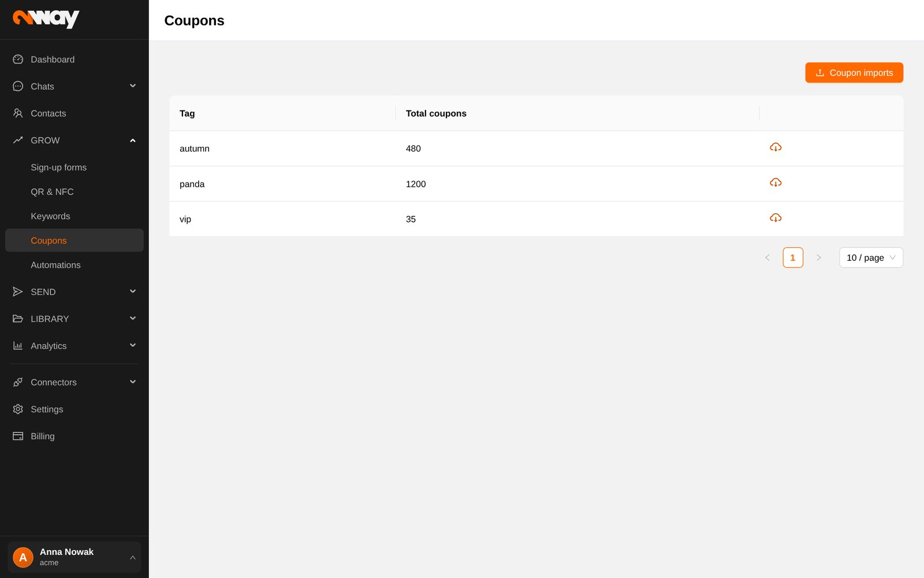Viewport: 924px width, 578px height.
Task: Click the LIBRARY folder icon
Action: [x=18, y=319]
